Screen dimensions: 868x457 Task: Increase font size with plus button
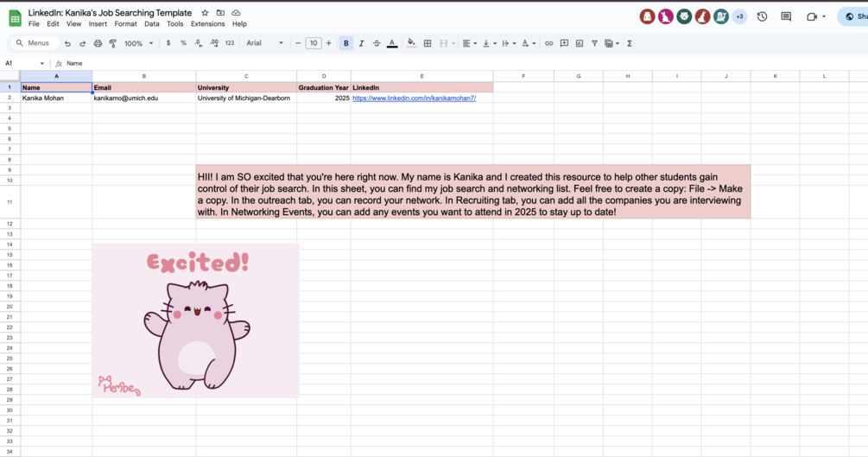(x=329, y=43)
